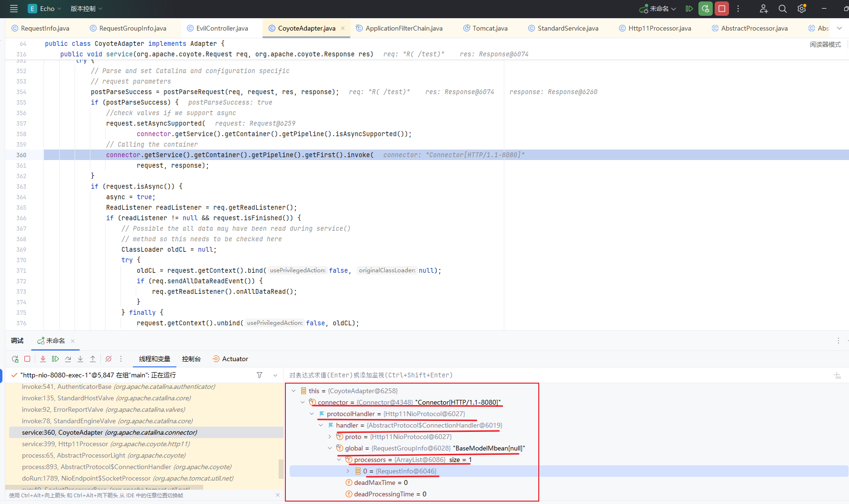Select frame invoke:541, AuthenticatorBase

point(146,386)
